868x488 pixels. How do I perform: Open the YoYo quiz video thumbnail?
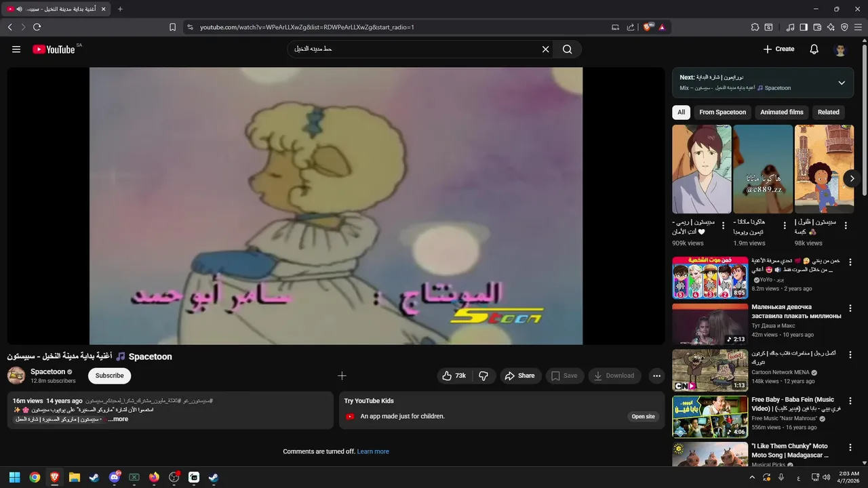[710, 277]
